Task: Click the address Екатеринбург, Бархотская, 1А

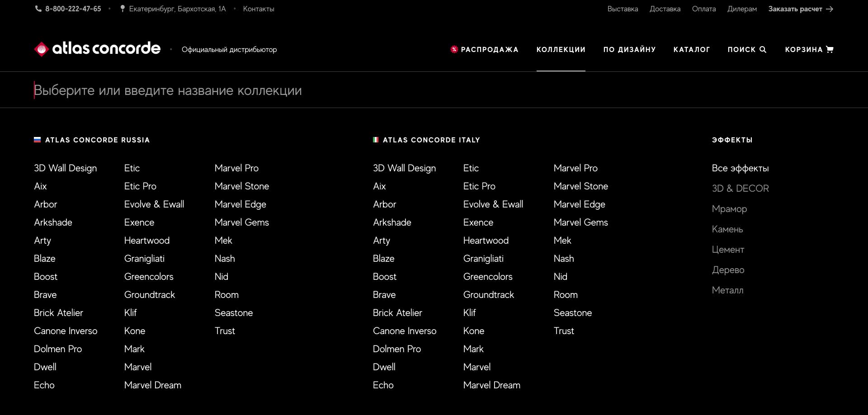Action: coord(177,9)
